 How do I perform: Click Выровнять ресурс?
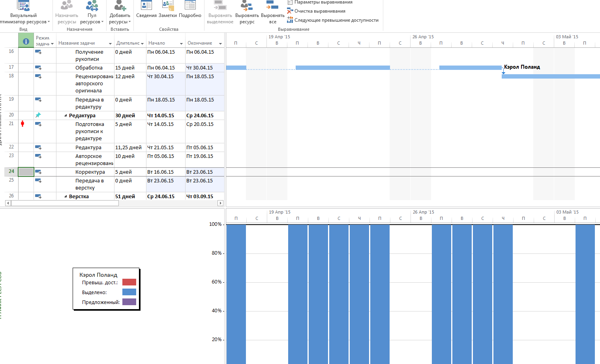click(247, 13)
